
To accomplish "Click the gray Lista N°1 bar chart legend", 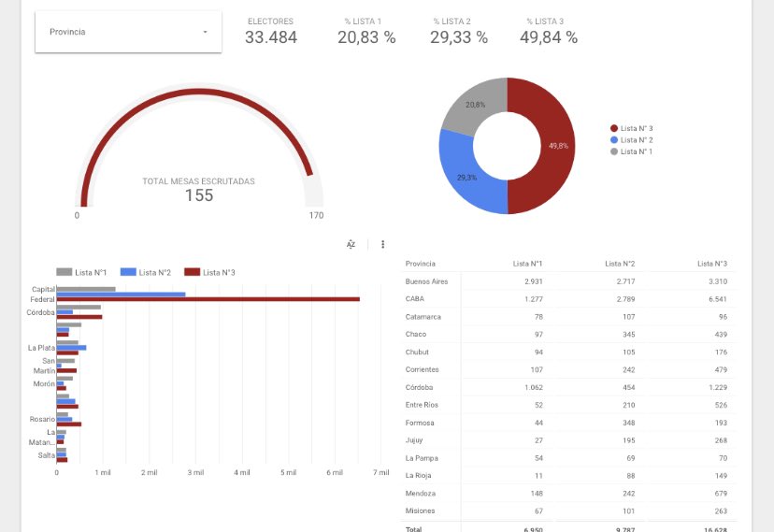I will (x=81, y=272).
